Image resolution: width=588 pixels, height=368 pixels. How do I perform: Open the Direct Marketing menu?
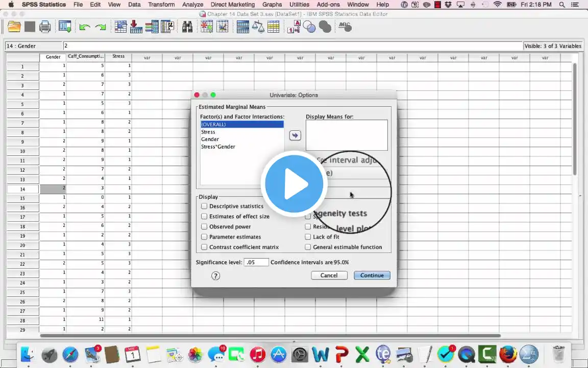tap(233, 5)
